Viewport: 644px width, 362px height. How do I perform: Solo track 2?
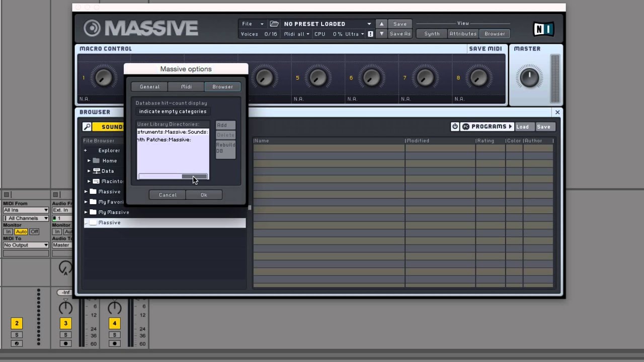[17, 335]
